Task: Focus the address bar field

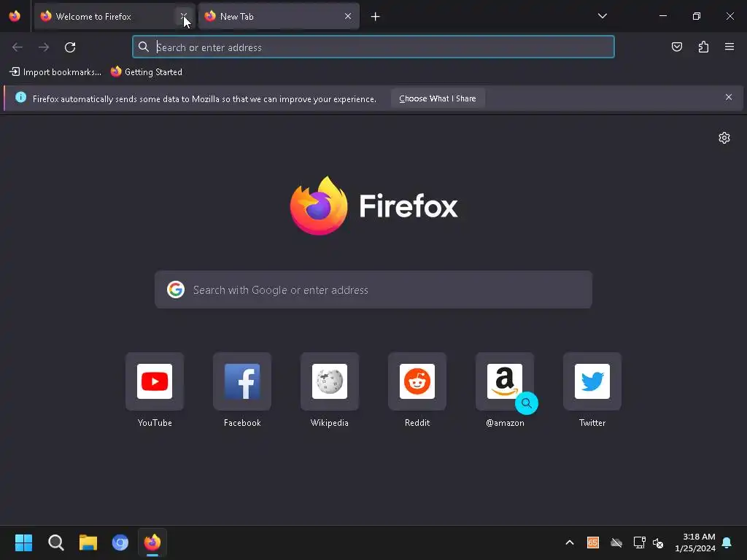Action: tap(373, 47)
